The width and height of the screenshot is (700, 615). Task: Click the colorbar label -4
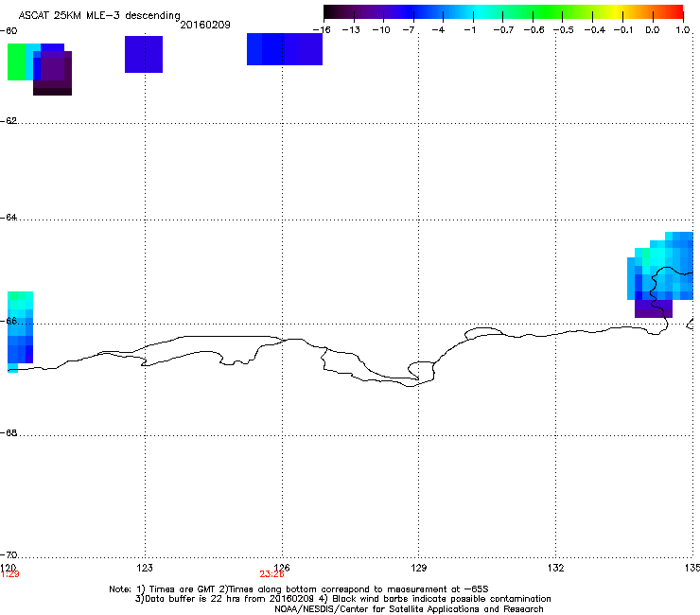(439, 30)
